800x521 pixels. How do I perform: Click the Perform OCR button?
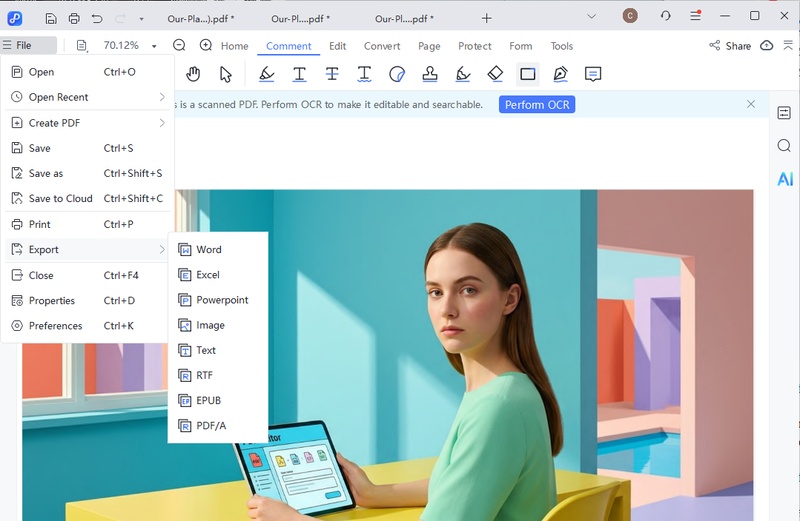click(x=537, y=105)
